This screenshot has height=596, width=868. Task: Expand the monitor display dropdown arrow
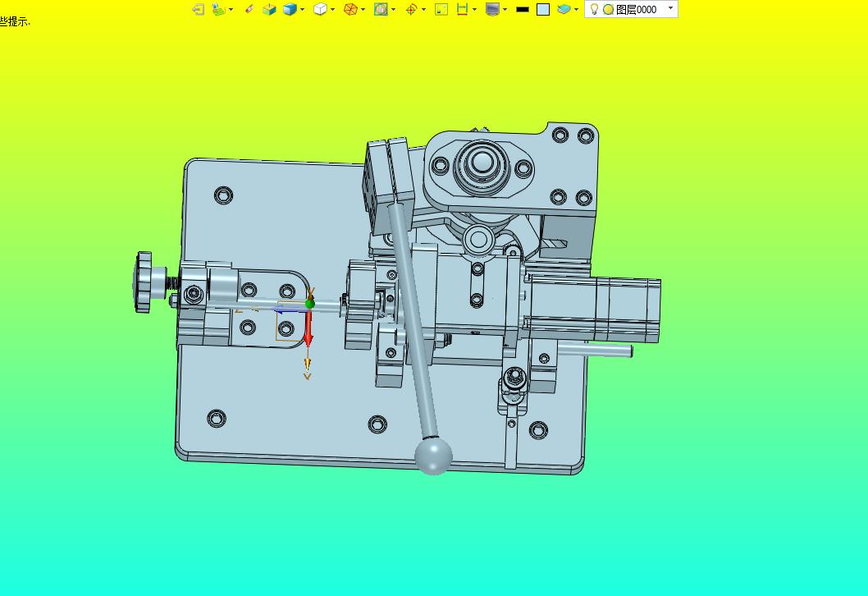pyautogui.click(x=505, y=9)
